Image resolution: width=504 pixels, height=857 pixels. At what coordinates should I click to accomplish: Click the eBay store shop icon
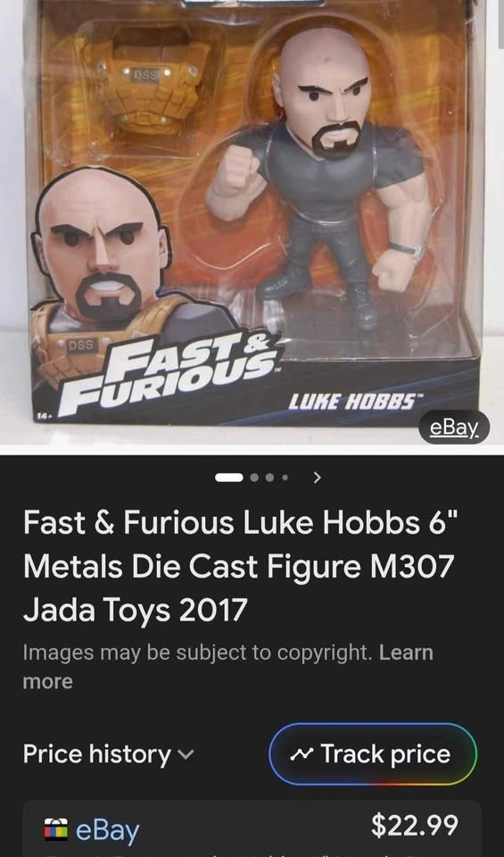[x=57, y=829]
